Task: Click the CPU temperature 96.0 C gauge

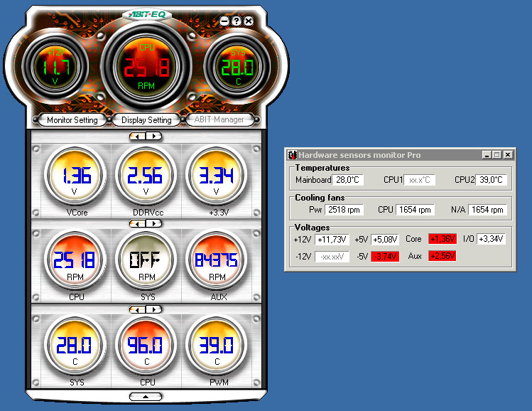Action: pos(146,346)
